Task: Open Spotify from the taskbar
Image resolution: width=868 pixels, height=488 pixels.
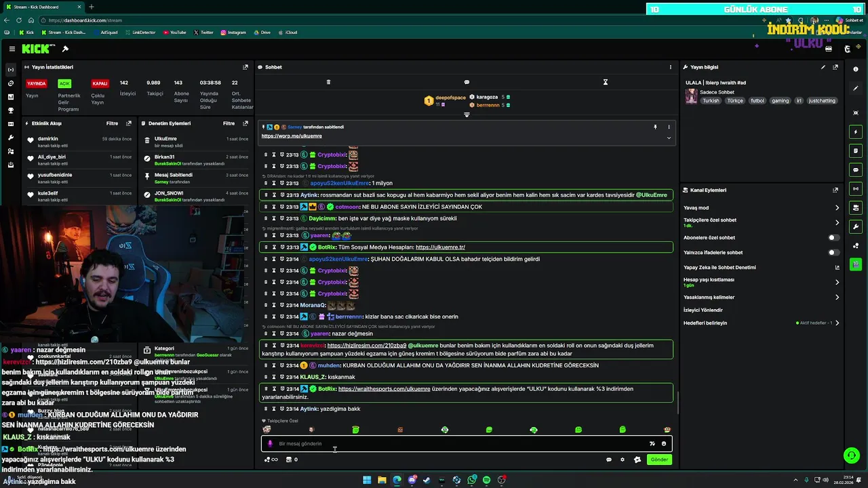Action: [486, 480]
